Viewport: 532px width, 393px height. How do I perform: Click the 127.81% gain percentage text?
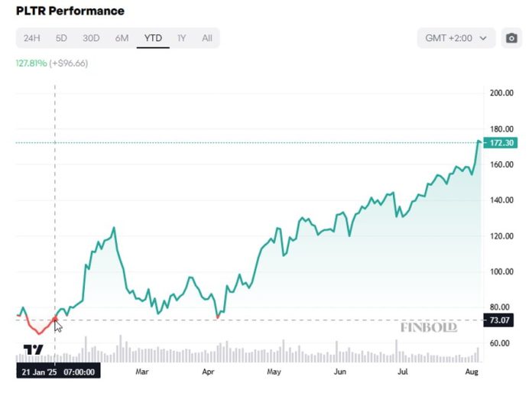click(31, 63)
